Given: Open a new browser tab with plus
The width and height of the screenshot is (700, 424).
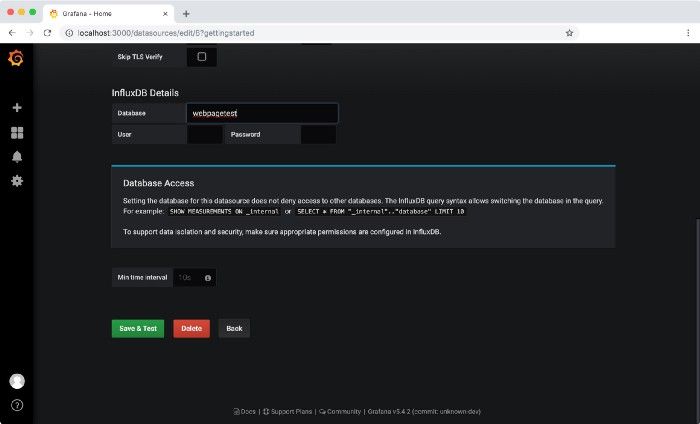Looking at the screenshot, I should coord(186,14).
